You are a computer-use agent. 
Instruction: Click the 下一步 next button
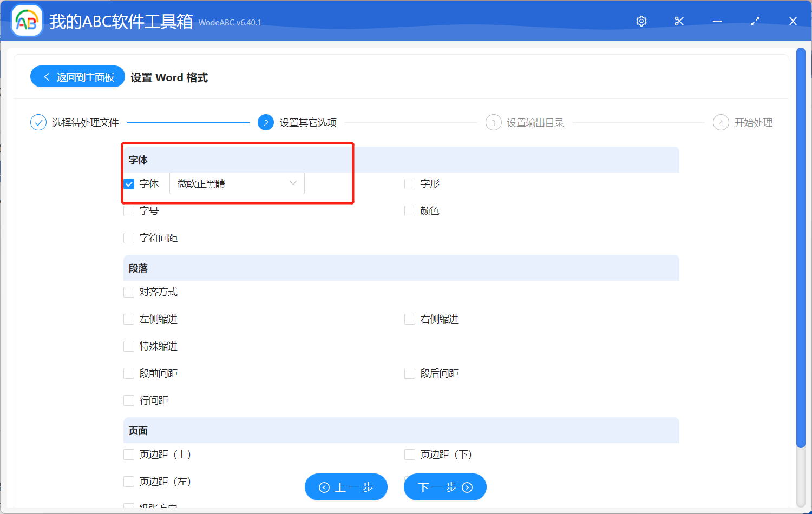445,487
